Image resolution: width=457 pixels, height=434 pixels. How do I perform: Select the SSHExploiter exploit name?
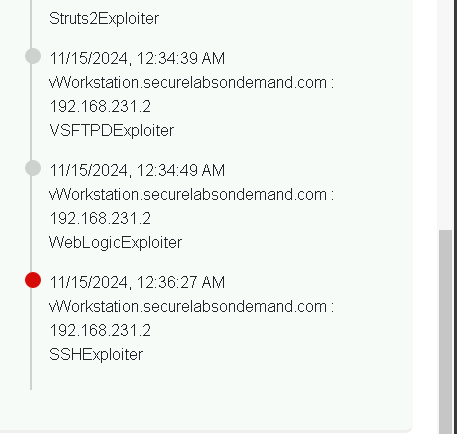[x=96, y=354]
